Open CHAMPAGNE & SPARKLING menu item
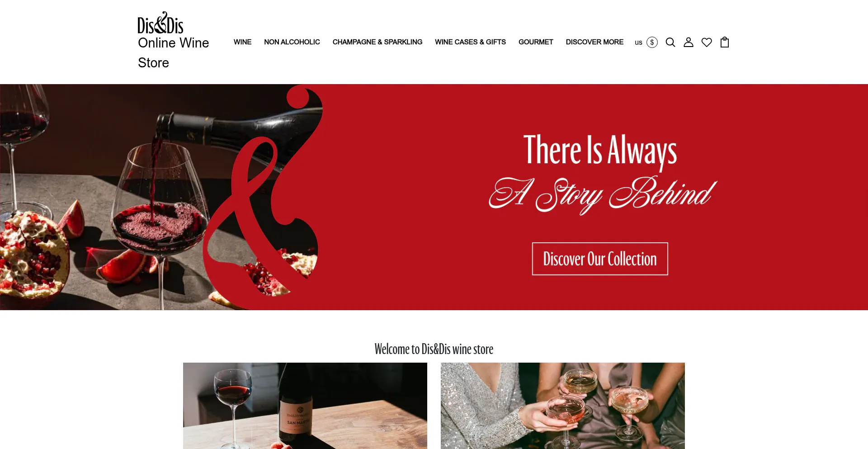The image size is (868, 449). pos(377,42)
